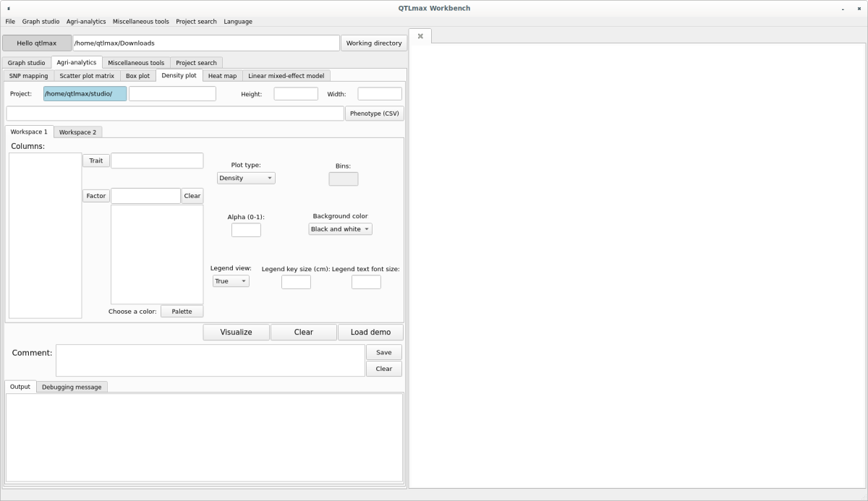Switch to the Workspace 2 tab
The width and height of the screenshot is (868, 501).
click(x=77, y=132)
